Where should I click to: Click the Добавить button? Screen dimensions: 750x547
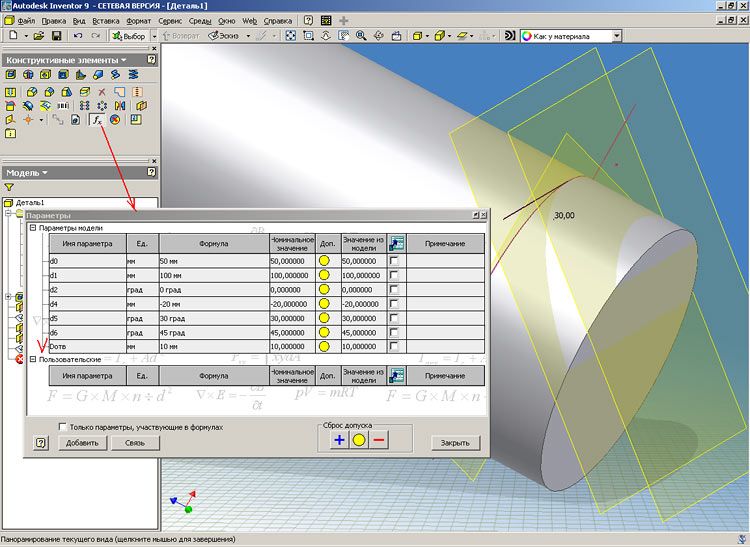tap(82, 443)
